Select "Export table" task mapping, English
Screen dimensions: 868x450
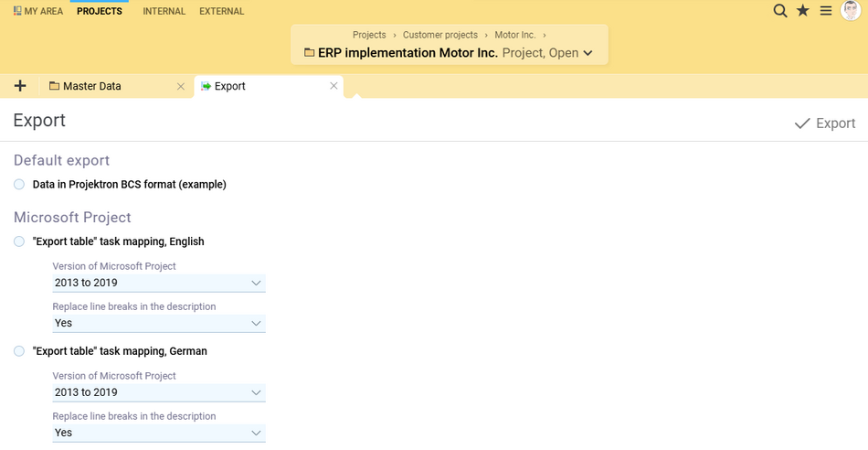click(x=19, y=241)
